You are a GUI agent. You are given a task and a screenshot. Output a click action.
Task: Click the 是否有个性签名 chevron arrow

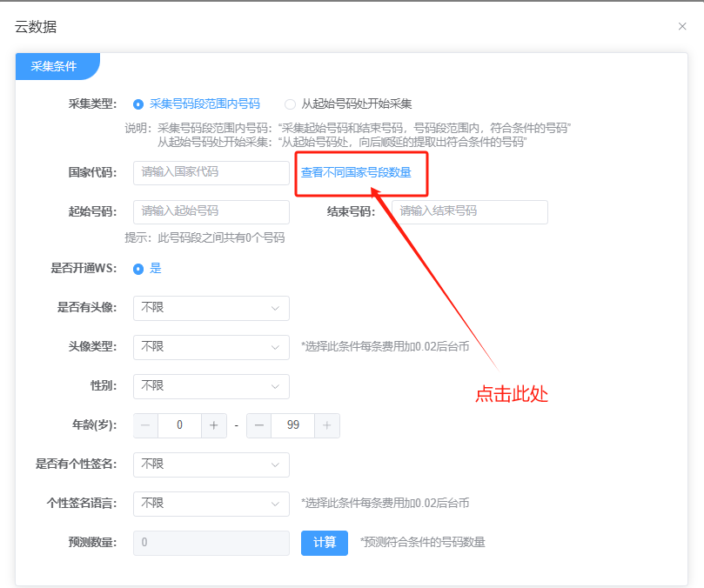point(275,464)
